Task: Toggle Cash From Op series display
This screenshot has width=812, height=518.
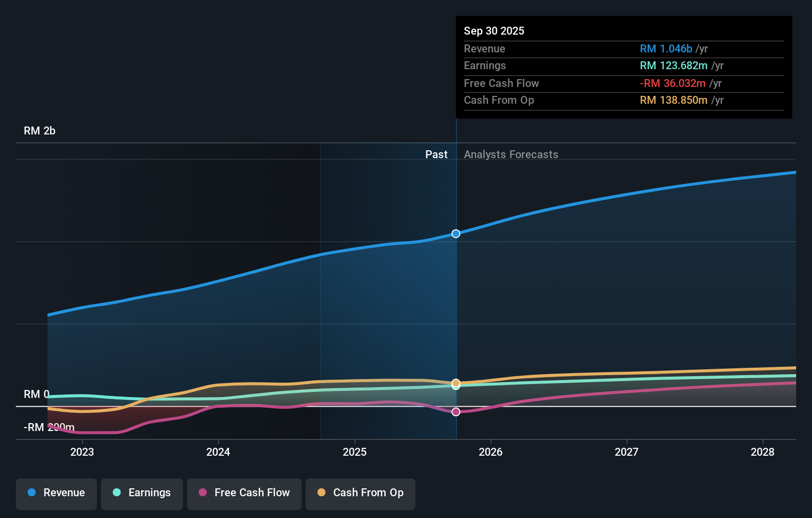Action: pyautogui.click(x=361, y=493)
